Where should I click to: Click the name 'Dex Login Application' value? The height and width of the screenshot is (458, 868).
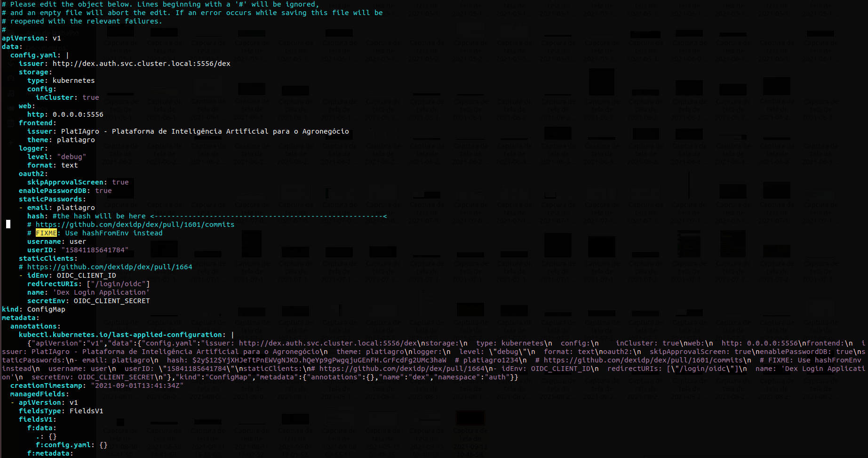pyautogui.click(x=101, y=292)
